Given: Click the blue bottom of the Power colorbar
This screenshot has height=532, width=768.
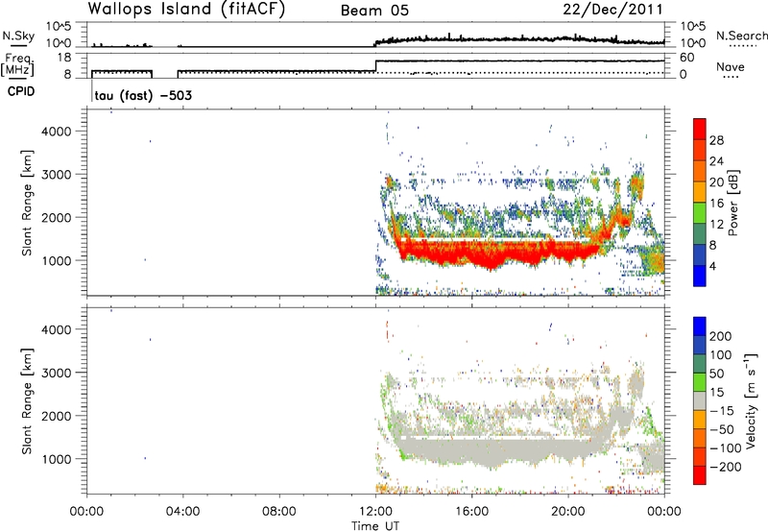Looking at the screenshot, I should pos(700,276).
